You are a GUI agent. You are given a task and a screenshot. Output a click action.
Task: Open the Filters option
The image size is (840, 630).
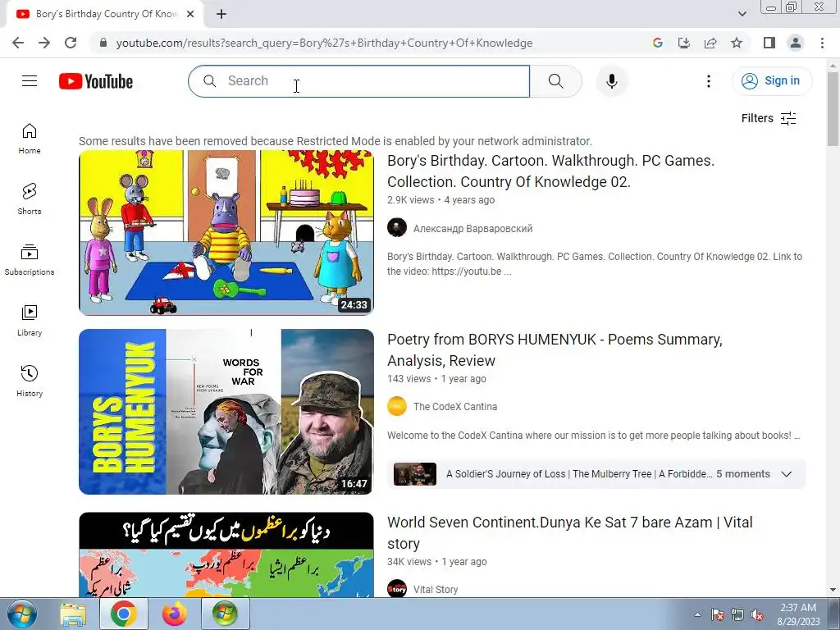(768, 118)
